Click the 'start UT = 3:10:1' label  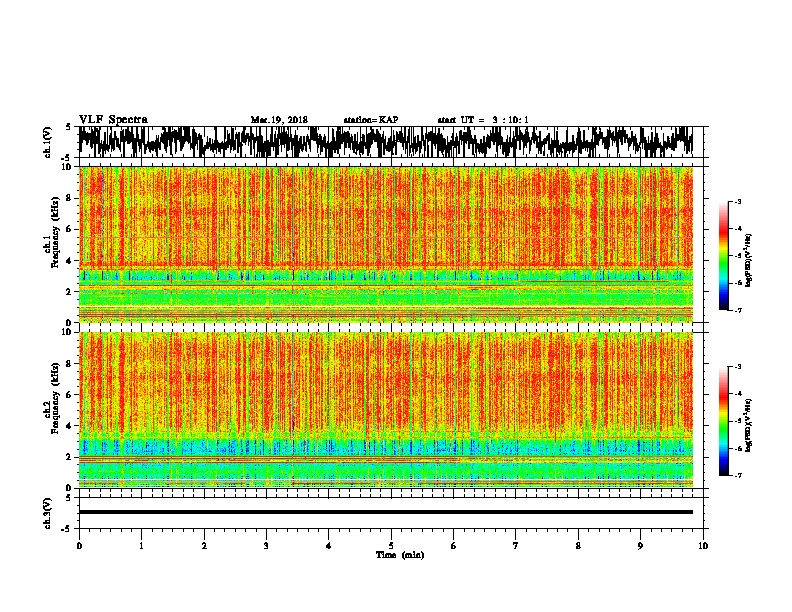483,120
